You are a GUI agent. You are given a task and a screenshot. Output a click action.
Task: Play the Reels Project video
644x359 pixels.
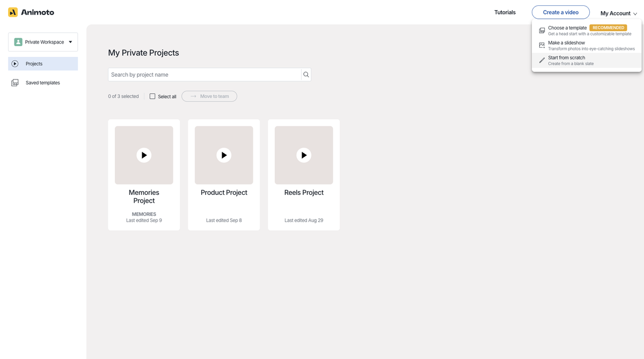point(304,155)
